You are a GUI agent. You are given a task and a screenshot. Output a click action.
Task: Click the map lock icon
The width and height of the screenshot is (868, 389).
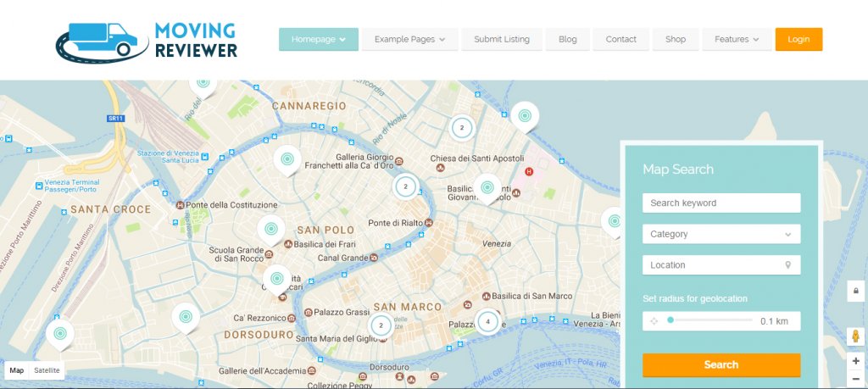pyautogui.click(x=855, y=292)
